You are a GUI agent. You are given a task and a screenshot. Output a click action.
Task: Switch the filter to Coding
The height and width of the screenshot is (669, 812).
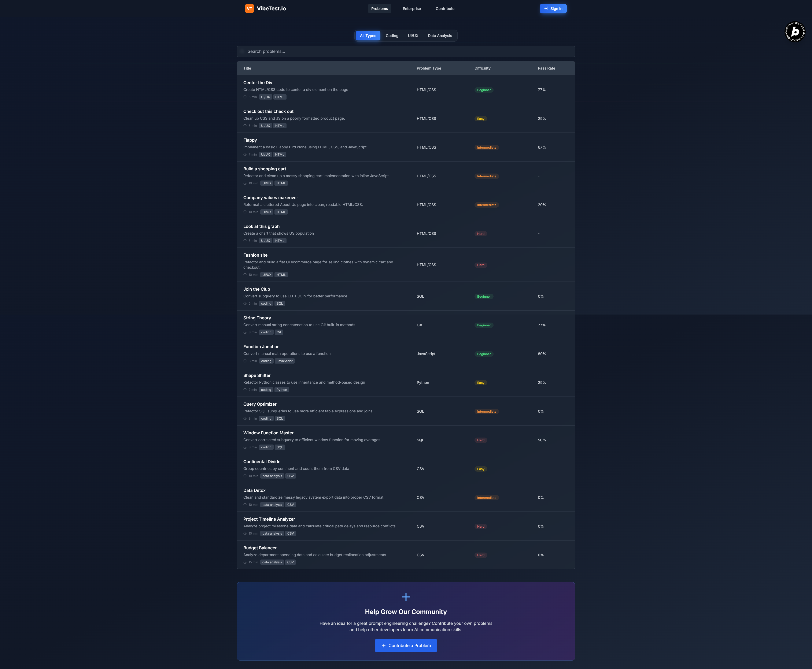(392, 36)
